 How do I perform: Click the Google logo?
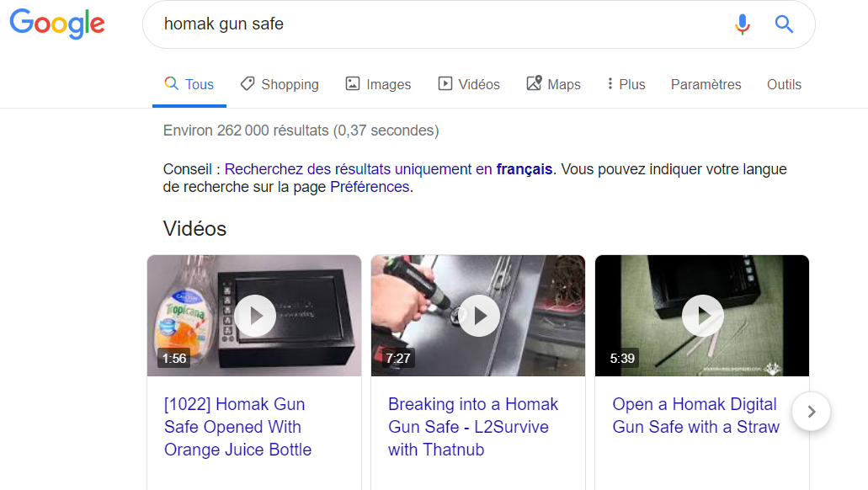(57, 24)
